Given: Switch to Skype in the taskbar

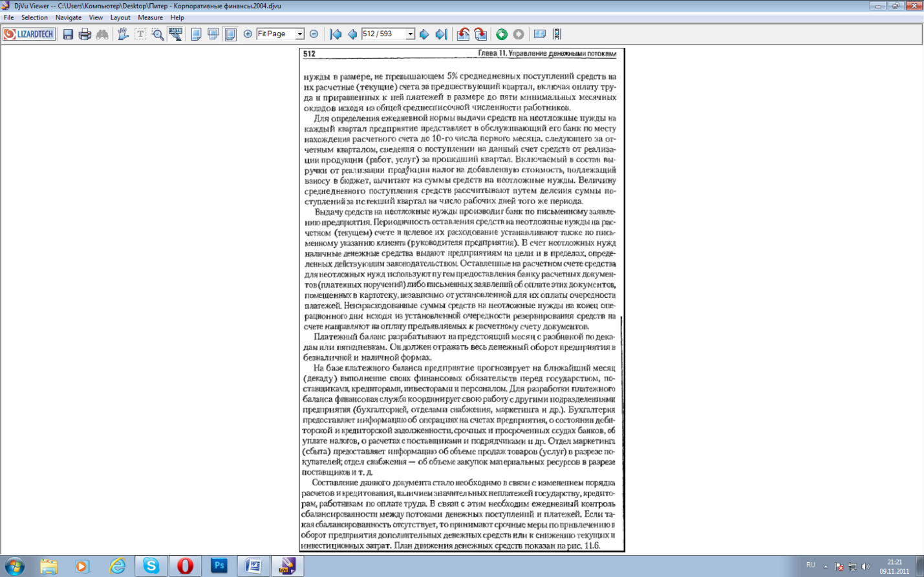Looking at the screenshot, I should point(151,567).
